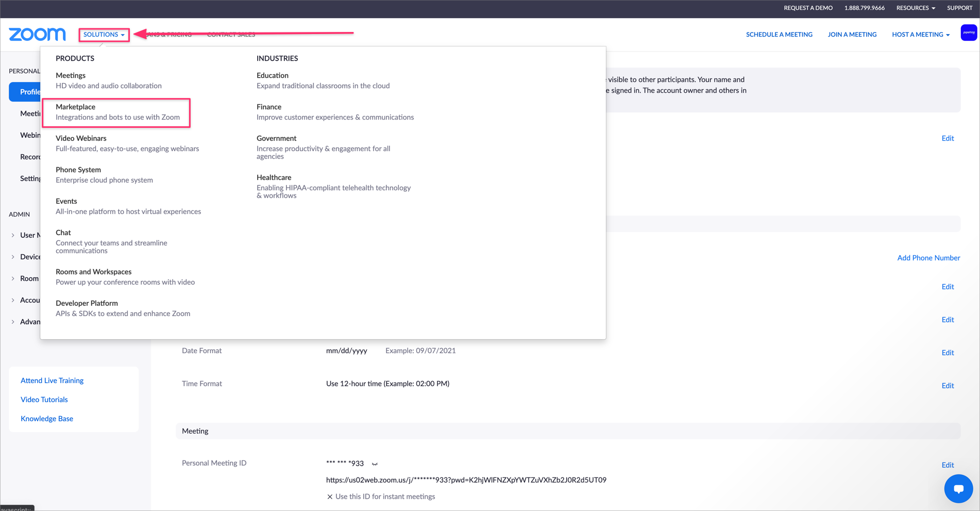This screenshot has height=511, width=980.
Task: Show the hidden Personal Meeting ID eye icon
Action: tap(375, 464)
